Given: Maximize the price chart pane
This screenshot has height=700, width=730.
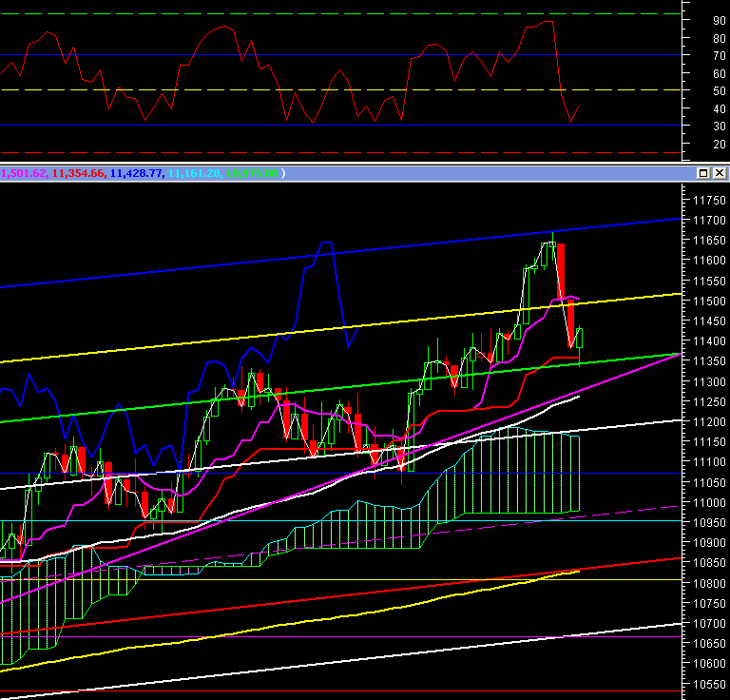Looking at the screenshot, I should 703,173.
